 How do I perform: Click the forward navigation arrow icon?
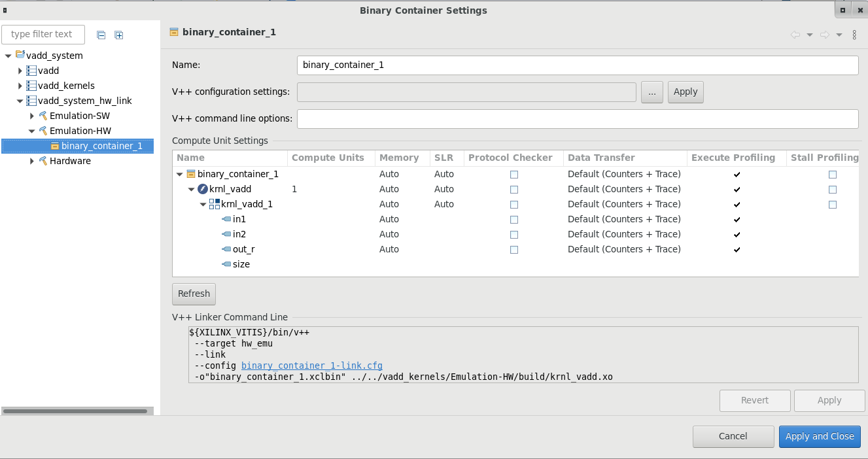point(825,35)
